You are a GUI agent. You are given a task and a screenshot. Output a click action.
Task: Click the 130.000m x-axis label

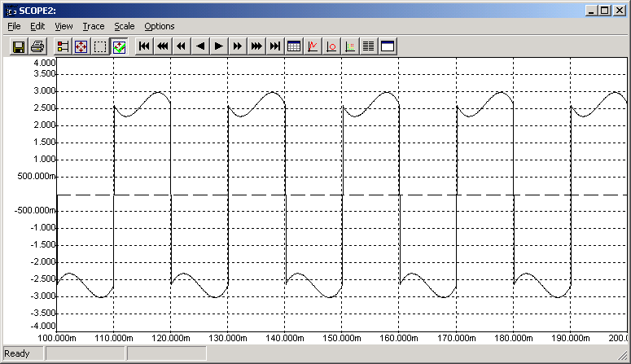[x=228, y=338]
